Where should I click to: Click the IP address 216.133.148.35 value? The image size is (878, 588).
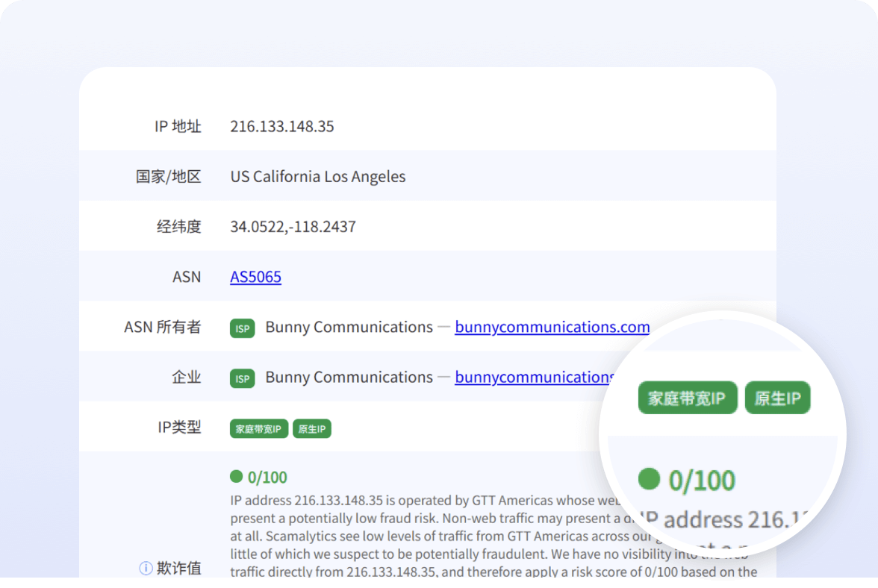point(281,126)
